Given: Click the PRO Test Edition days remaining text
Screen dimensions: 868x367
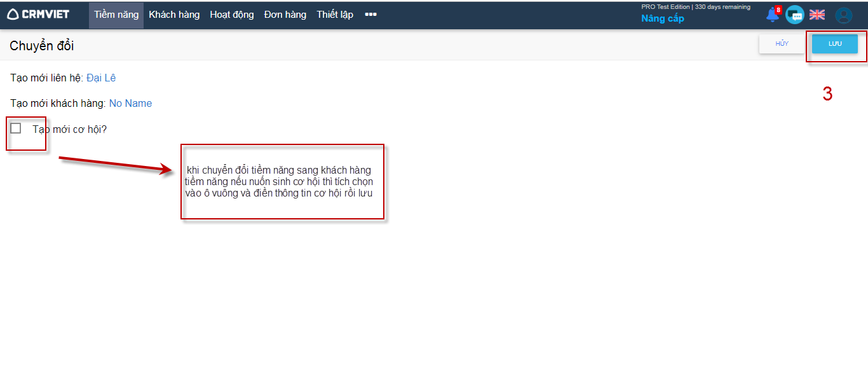Looking at the screenshot, I should coord(695,7).
